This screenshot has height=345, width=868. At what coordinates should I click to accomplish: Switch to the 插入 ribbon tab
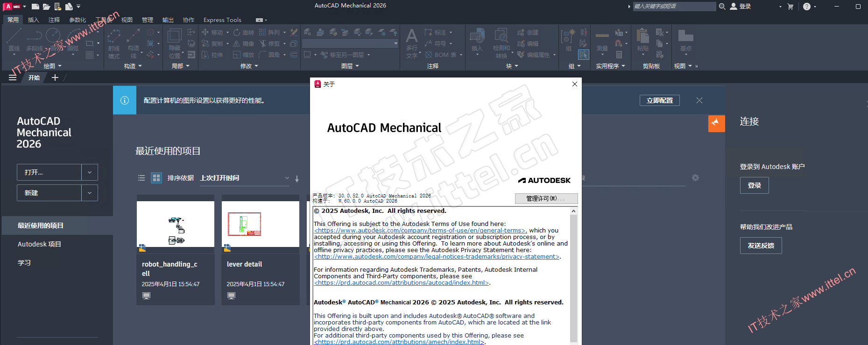(34, 20)
